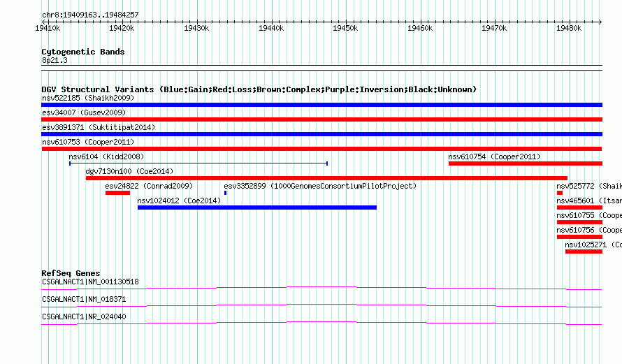This screenshot has width=622, height=364.
Task: Open the nsv610754 (Cooper2011) label
Action: [494, 156]
